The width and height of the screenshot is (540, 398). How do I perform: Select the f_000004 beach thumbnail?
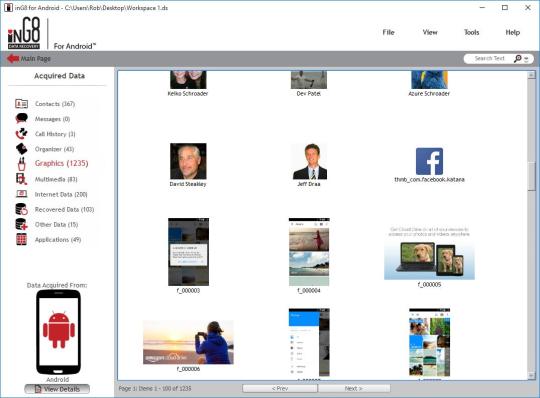click(x=309, y=252)
